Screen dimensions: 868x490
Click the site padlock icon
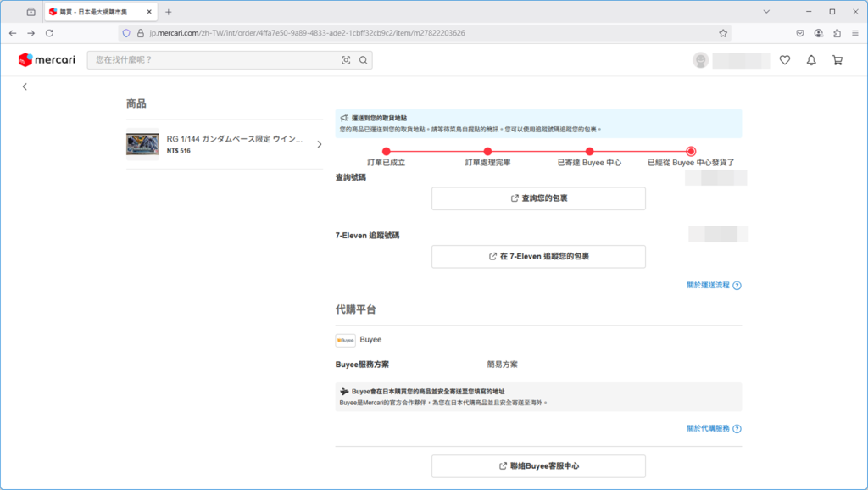pos(141,33)
